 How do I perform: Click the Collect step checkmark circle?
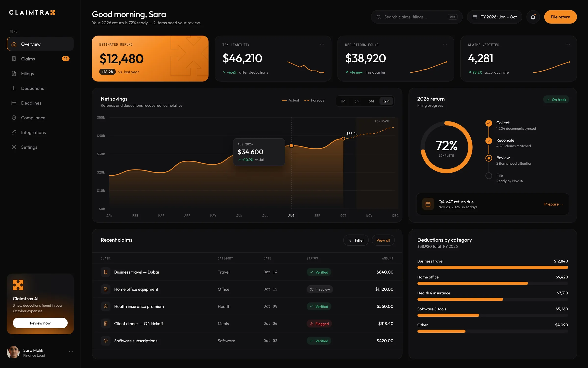click(x=489, y=123)
